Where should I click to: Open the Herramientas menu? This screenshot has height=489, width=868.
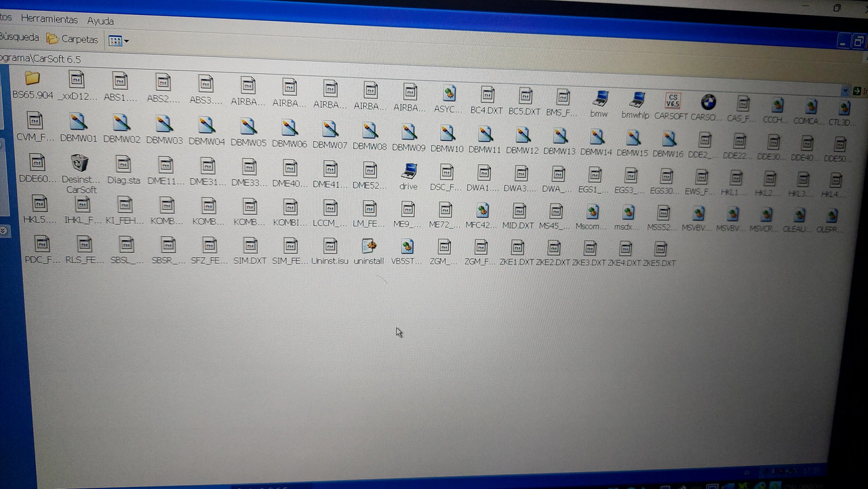click(x=50, y=20)
